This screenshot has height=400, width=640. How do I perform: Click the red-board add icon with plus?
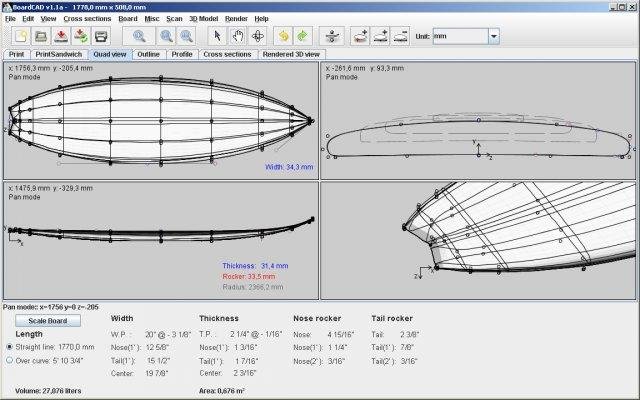(360, 36)
